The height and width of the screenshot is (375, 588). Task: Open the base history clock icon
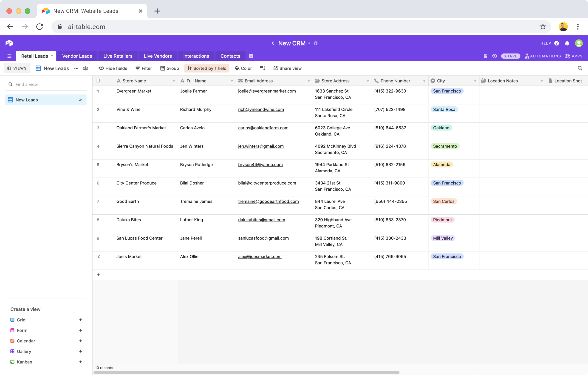[495, 56]
